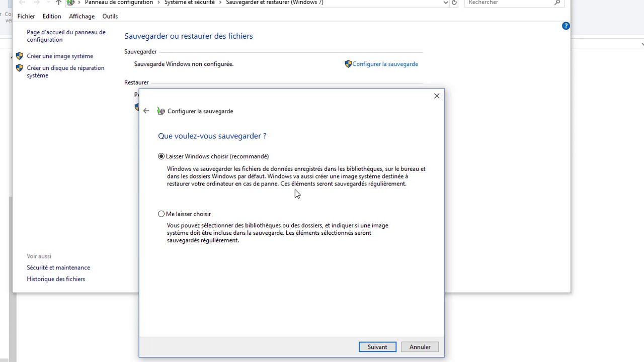Click "Sauvegarder et restaurer (Windows 7)" breadcrumb
Screen dimensions: 644x362
pos(275,3)
